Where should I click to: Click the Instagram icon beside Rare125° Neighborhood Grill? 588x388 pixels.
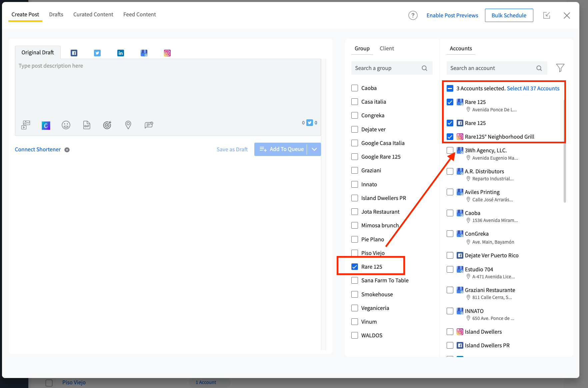(460, 137)
